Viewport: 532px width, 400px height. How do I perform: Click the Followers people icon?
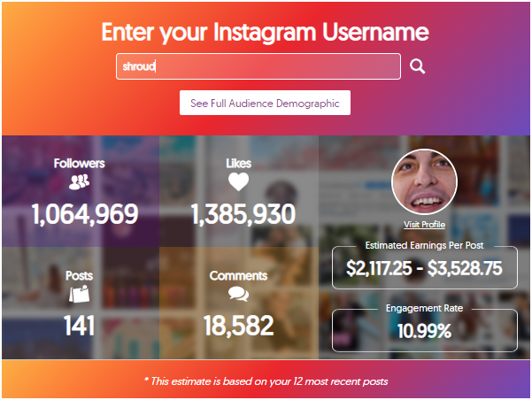click(79, 181)
